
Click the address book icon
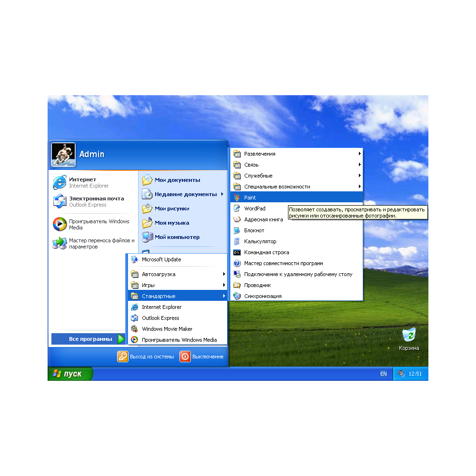[237, 219]
